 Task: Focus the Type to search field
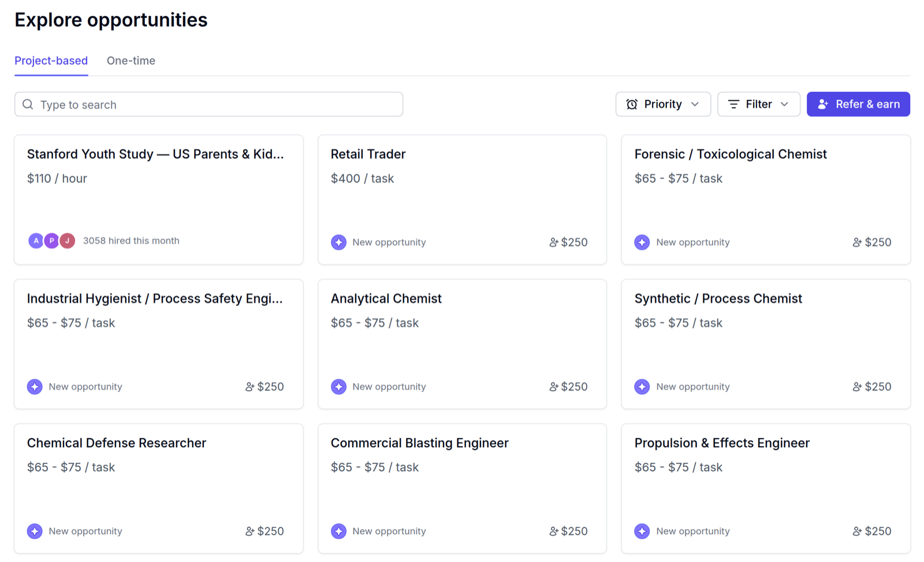(208, 104)
